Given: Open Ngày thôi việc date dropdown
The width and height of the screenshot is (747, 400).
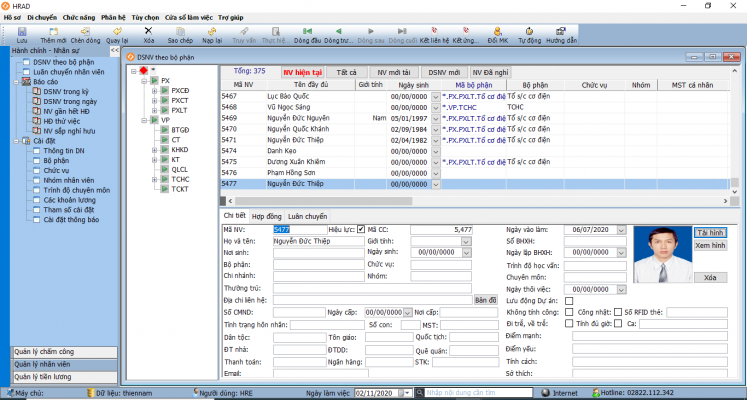Looking at the screenshot, I should coord(621,290).
